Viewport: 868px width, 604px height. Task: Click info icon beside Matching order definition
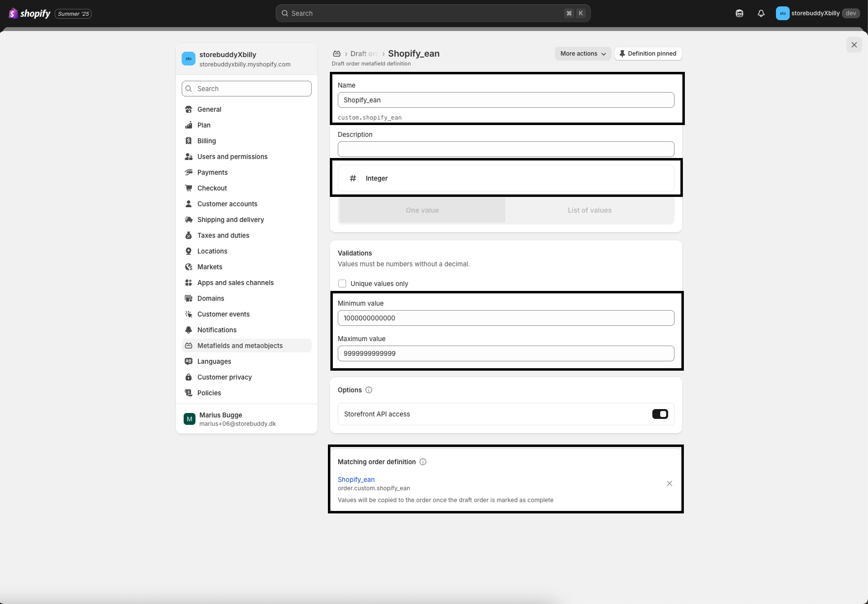[423, 462]
